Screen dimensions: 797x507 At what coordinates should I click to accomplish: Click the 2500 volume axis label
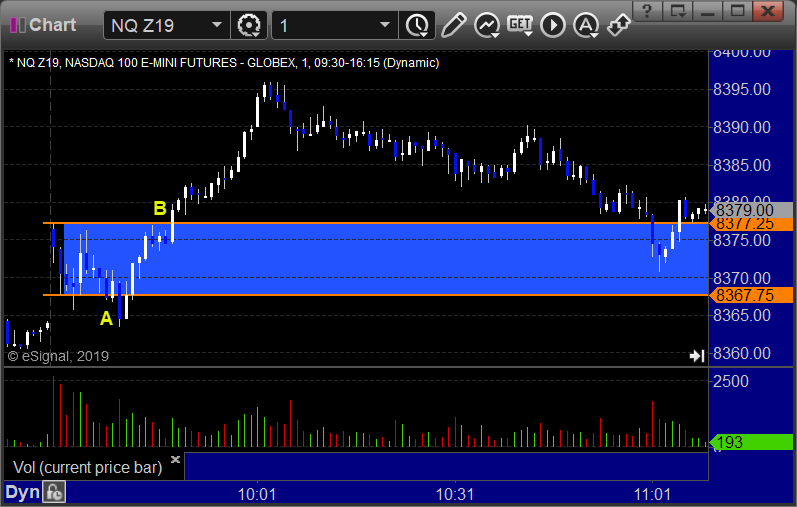731,381
